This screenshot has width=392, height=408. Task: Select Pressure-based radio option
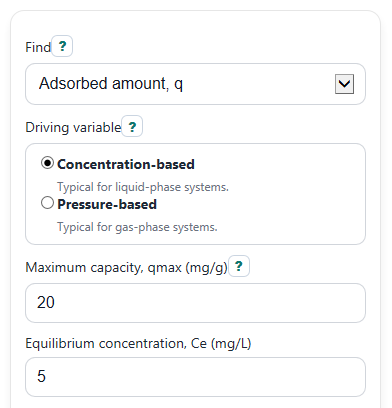(47, 203)
